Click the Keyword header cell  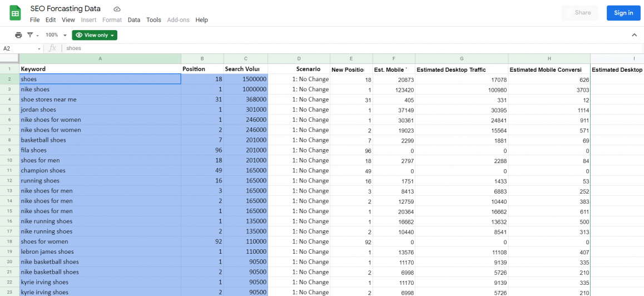coord(100,69)
